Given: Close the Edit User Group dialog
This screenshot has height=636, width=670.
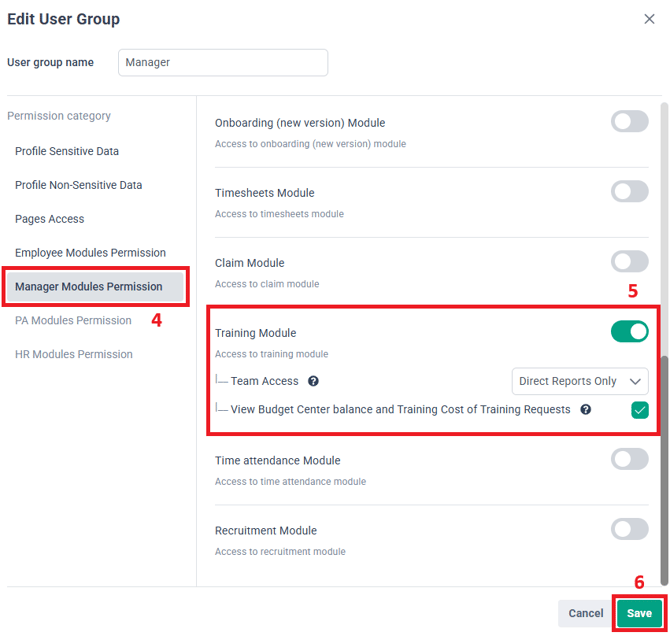Looking at the screenshot, I should [649, 18].
